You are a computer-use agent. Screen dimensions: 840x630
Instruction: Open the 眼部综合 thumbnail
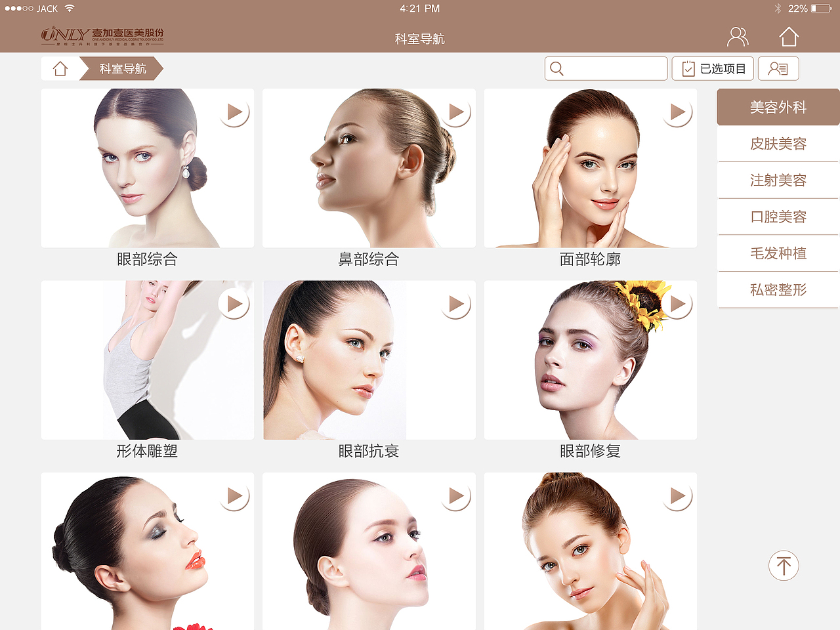click(147, 168)
